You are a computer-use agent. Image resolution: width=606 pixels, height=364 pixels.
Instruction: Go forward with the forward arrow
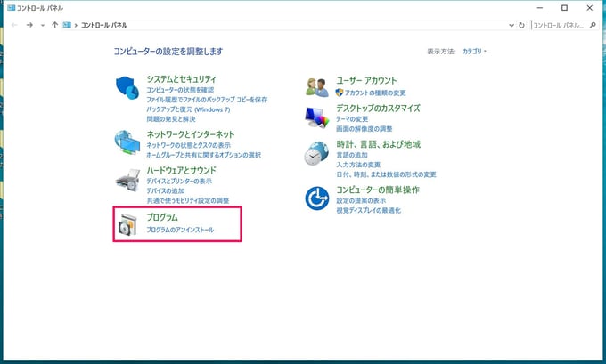click(29, 25)
